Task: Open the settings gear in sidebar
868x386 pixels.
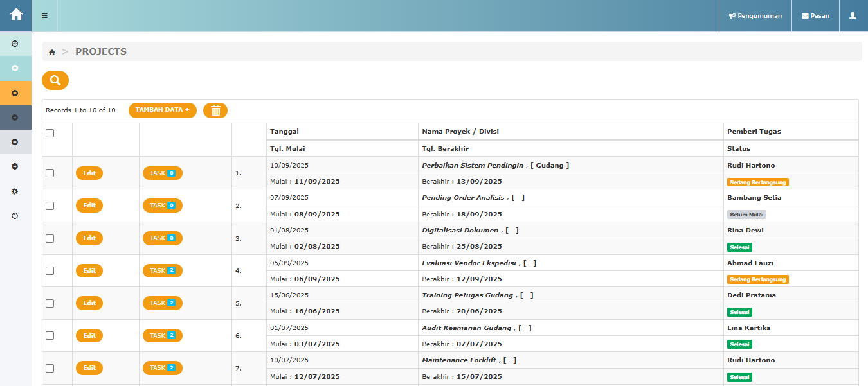Action: [15, 191]
